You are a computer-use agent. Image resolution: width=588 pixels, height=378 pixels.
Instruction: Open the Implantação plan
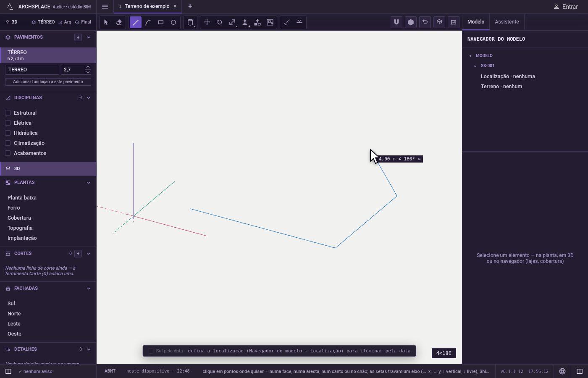pyautogui.click(x=22, y=238)
